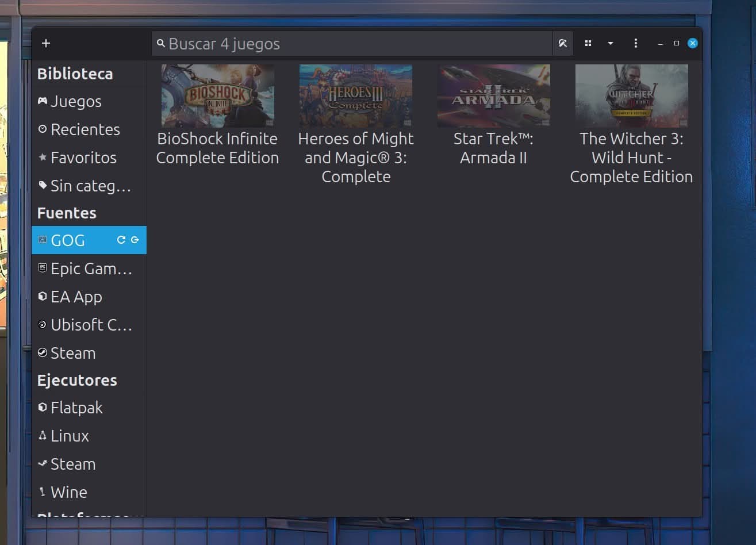This screenshot has width=756, height=545.
Task: Show games from the Wine runner
Action: coord(68,492)
